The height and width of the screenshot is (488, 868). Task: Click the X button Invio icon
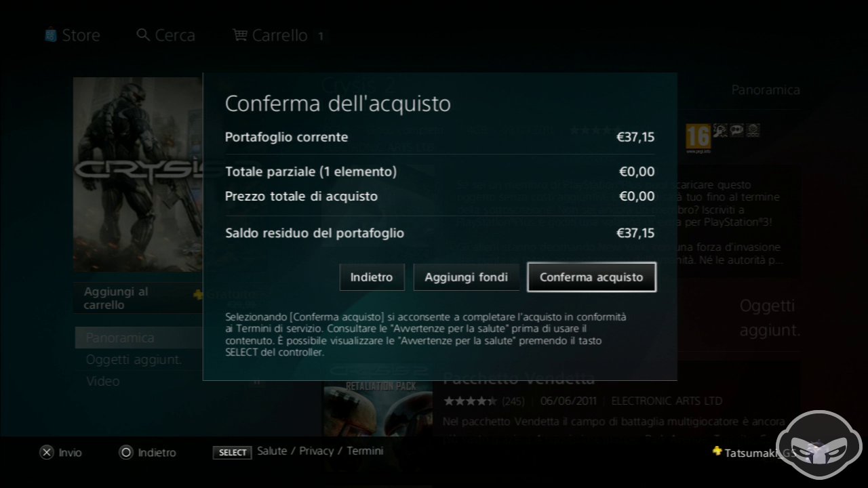(x=46, y=453)
